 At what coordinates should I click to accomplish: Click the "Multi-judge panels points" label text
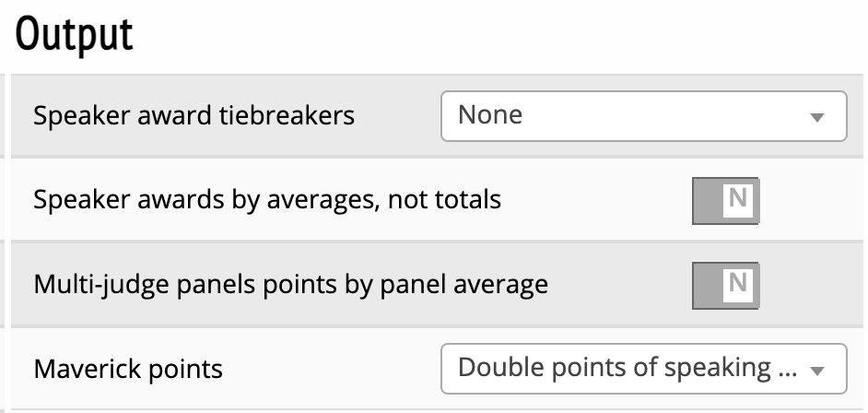[x=290, y=285]
